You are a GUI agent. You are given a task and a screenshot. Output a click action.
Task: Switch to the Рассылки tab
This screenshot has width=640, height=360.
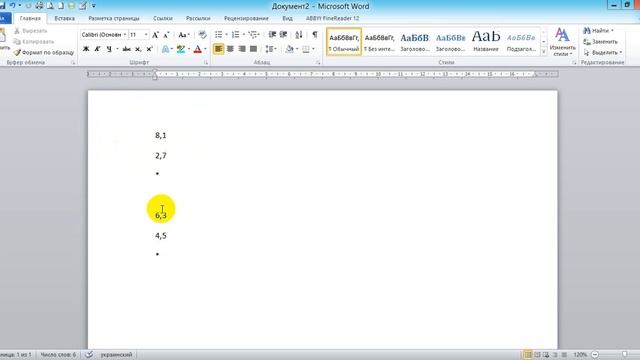198,18
